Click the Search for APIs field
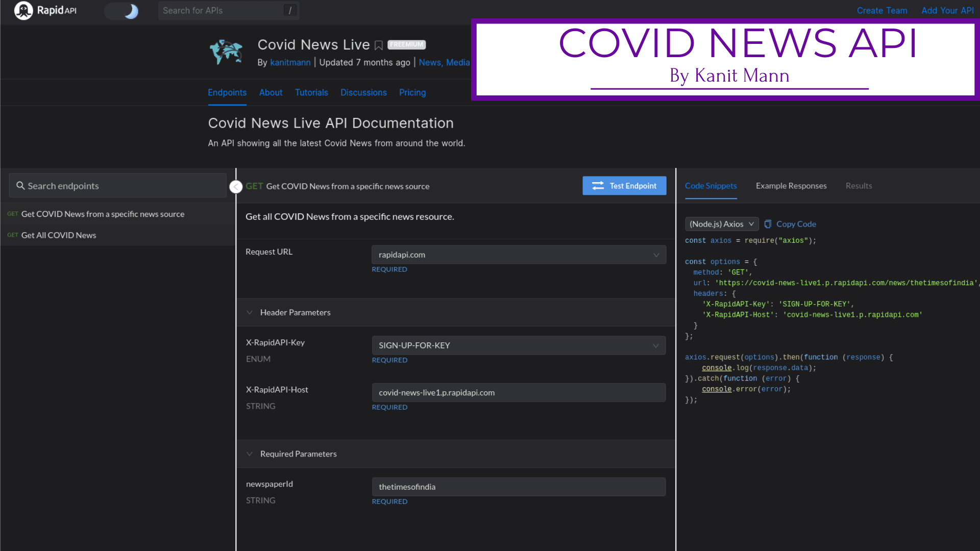 coord(228,11)
